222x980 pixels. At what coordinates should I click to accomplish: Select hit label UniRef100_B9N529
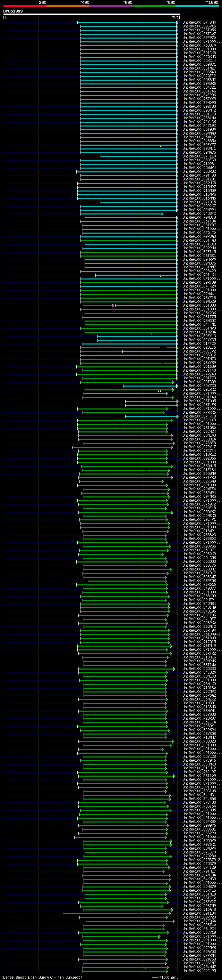199,302
